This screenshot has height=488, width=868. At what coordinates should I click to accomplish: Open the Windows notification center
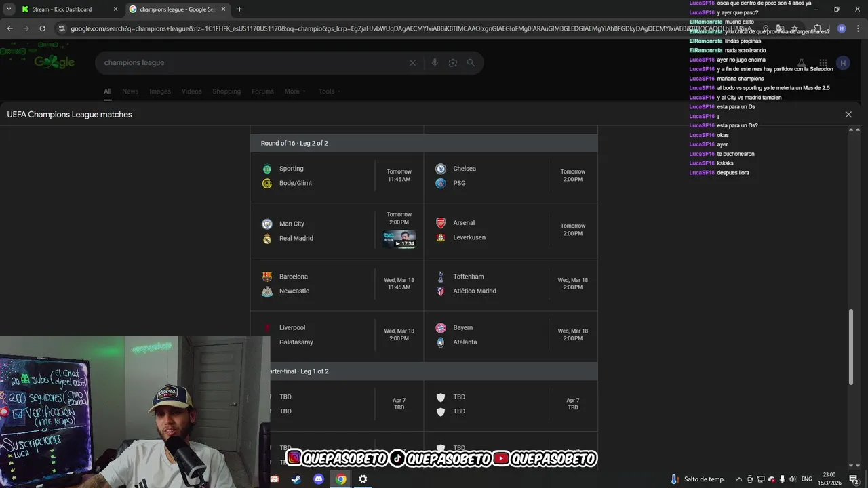coord(854,479)
